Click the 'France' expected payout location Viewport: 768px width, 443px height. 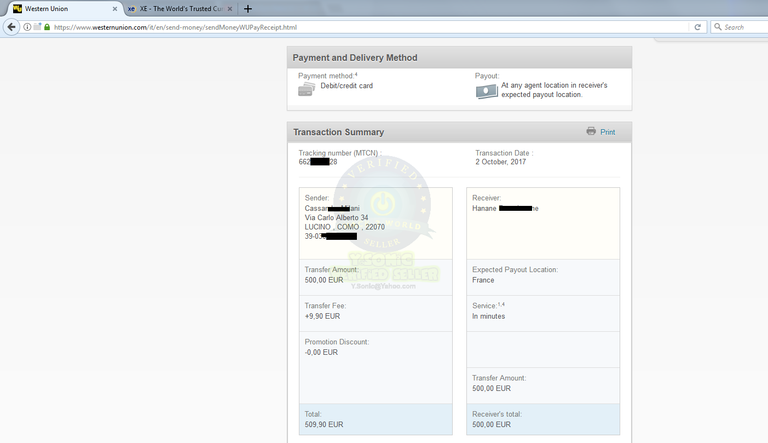tap(483, 280)
